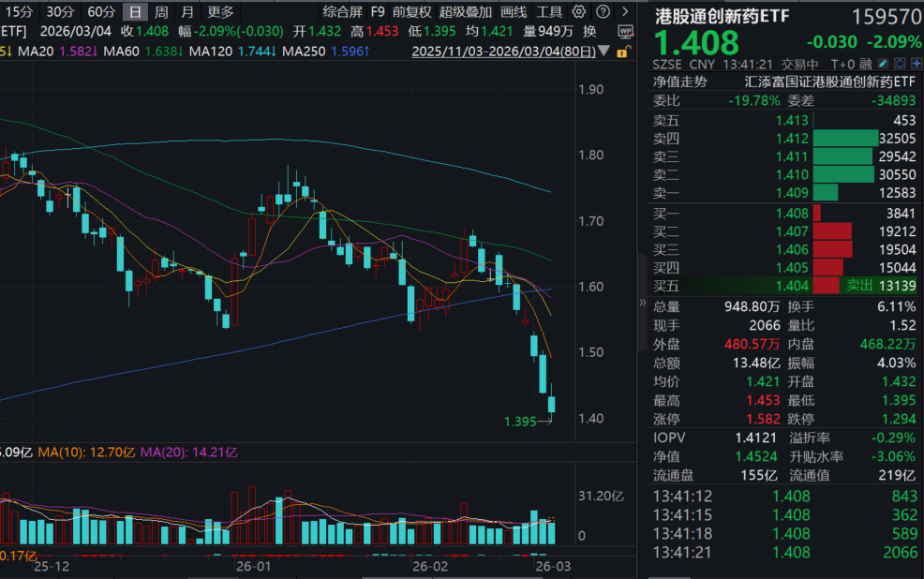
Task: Open the 更多 periods menu
Action: (x=220, y=12)
